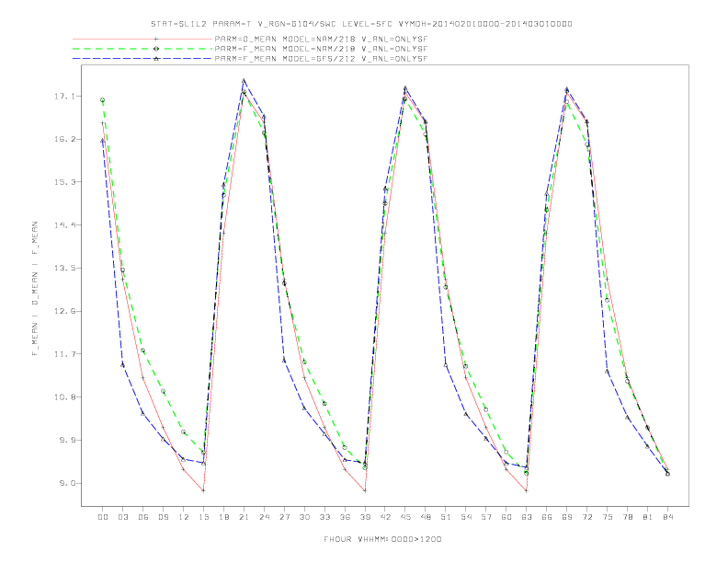Click the 84 forecast hour tick label

[668, 517]
